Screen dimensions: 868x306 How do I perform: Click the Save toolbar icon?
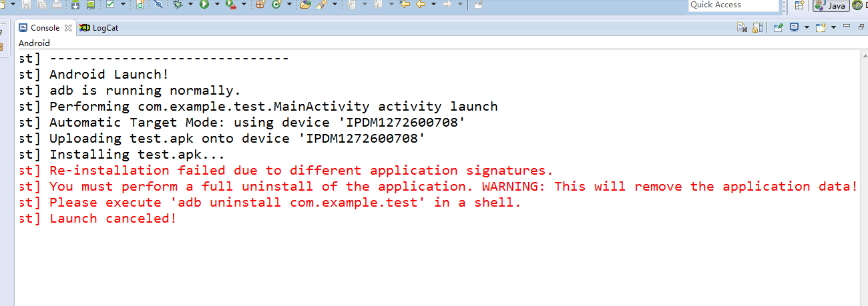pos(26,4)
